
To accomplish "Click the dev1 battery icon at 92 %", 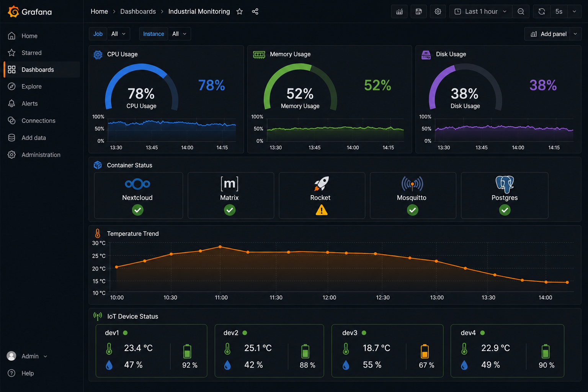I will pos(187,351).
